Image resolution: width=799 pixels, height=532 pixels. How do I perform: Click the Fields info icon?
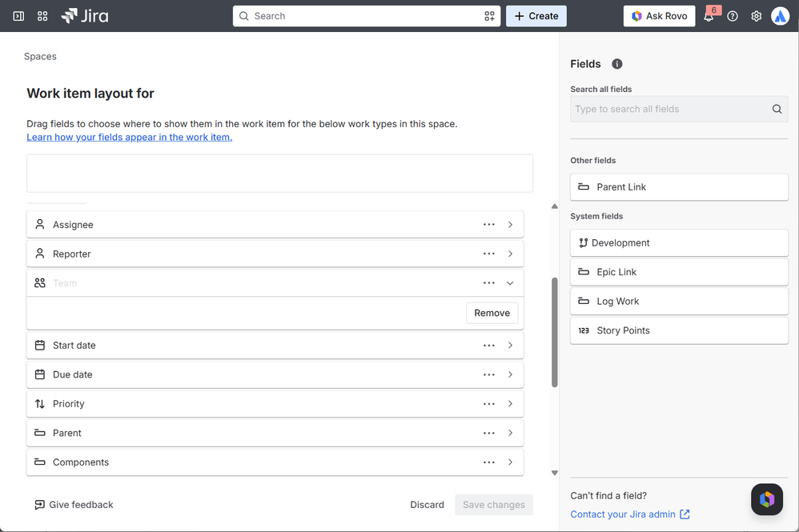[617, 64]
